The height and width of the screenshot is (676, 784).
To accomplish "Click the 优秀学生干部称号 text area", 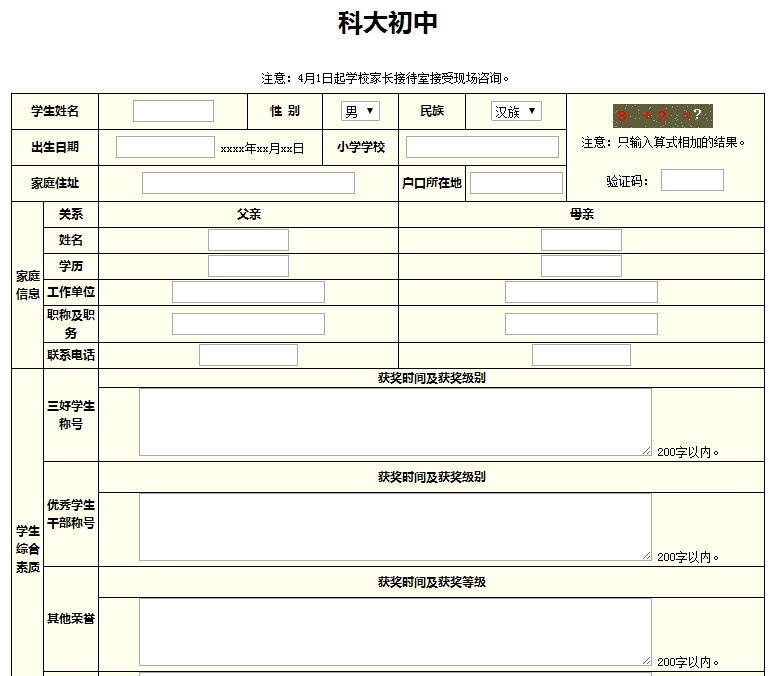I will coord(395,527).
